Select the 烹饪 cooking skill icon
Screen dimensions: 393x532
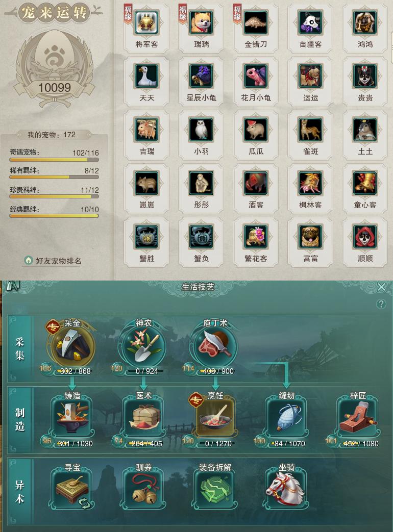(x=215, y=418)
